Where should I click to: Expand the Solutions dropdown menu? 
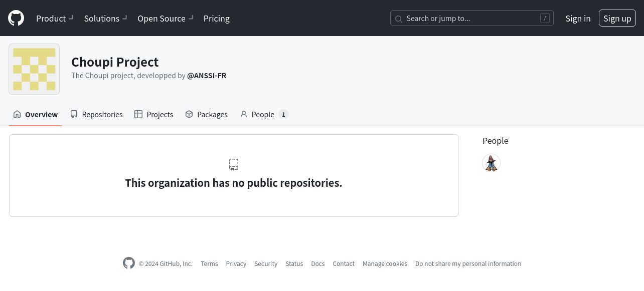pos(106,19)
